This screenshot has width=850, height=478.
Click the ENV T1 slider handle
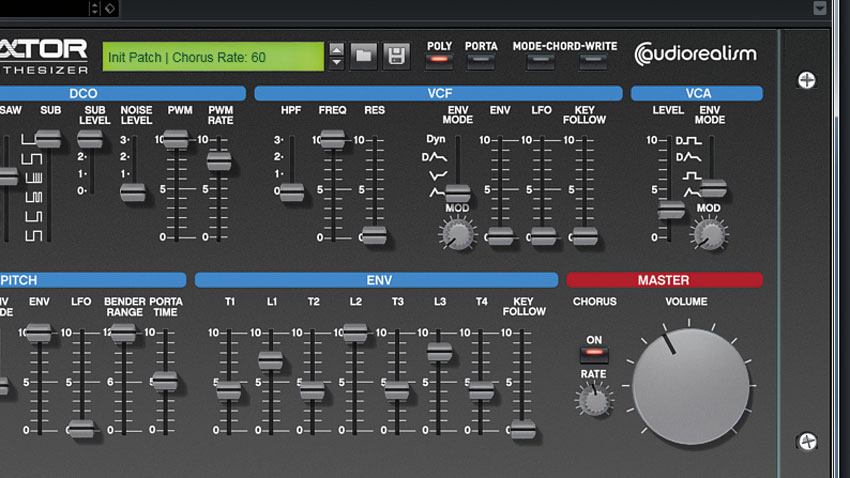coord(229,390)
